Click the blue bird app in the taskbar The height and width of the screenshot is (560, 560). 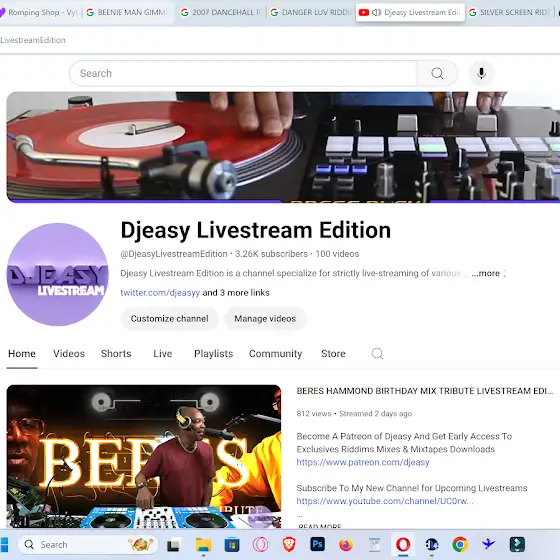pyautogui.click(x=488, y=545)
